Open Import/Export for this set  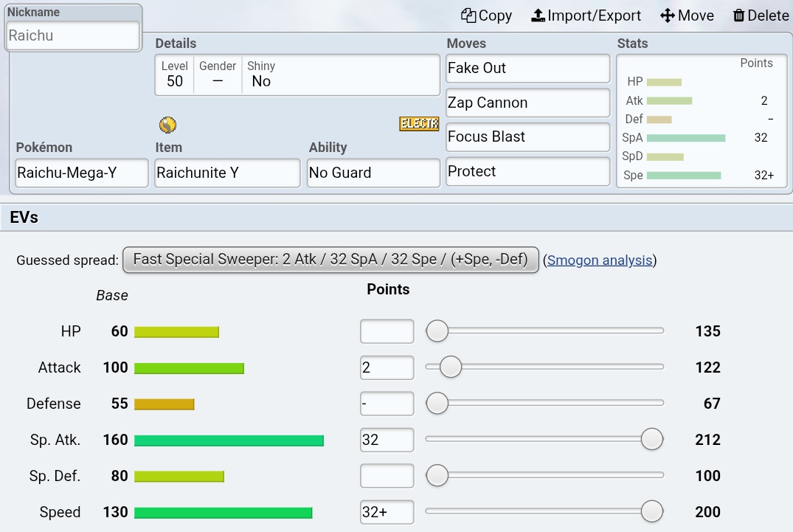(586, 15)
